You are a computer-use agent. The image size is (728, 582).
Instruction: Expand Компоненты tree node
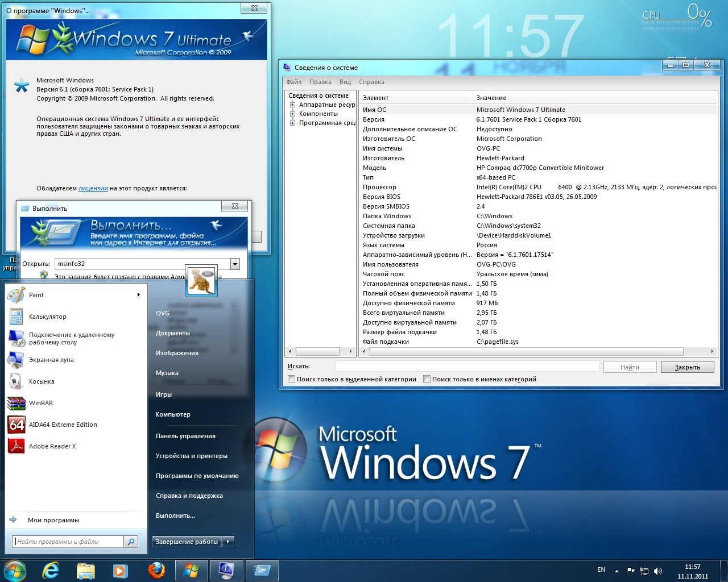[x=293, y=114]
